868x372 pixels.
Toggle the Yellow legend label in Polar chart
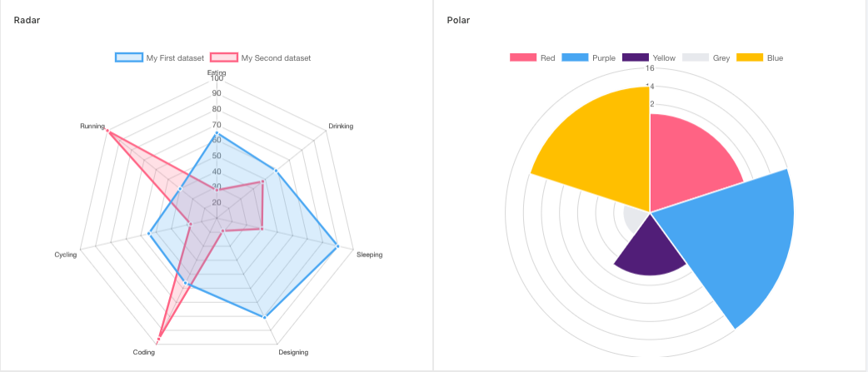pos(665,58)
